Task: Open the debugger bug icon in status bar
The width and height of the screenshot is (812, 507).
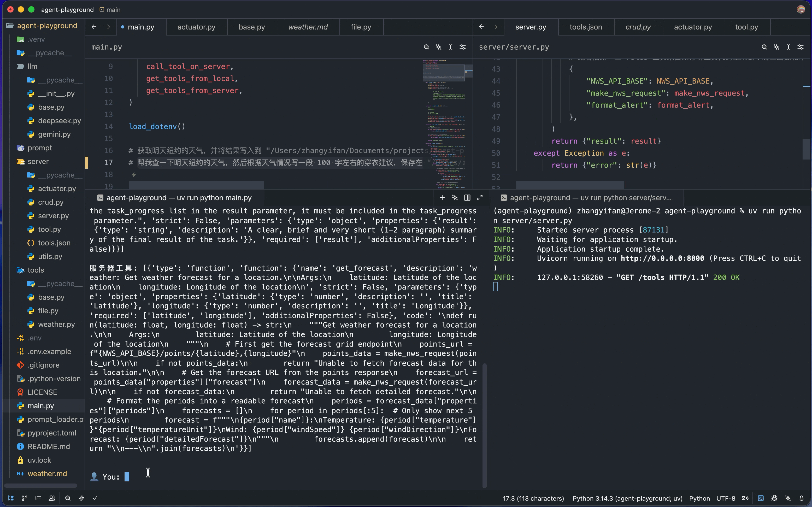Action: [774, 498]
